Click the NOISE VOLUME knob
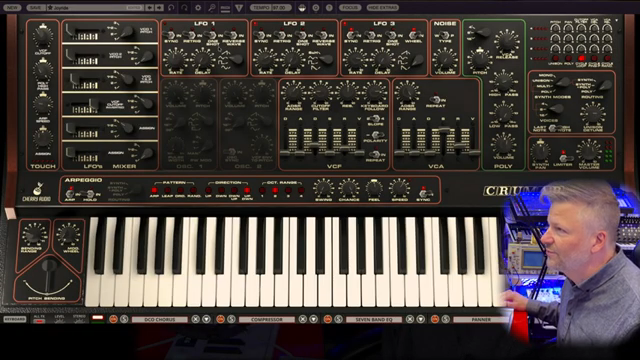The width and height of the screenshot is (640, 360). [445, 60]
